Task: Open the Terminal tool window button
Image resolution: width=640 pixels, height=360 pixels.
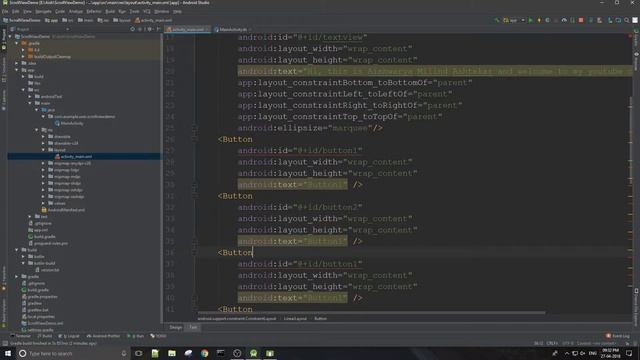Action: (x=20, y=336)
